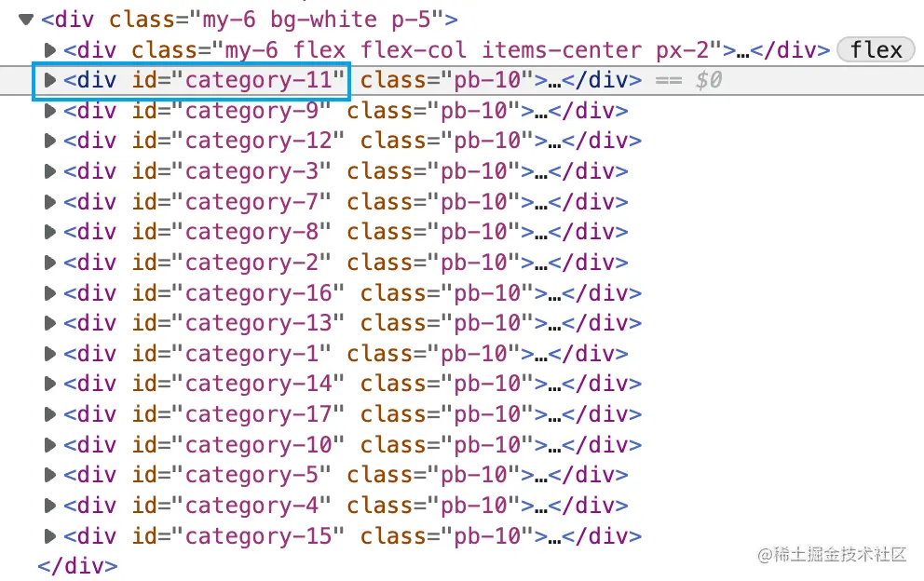Expand the category-11 div node
924x581 pixels.
click(50, 79)
